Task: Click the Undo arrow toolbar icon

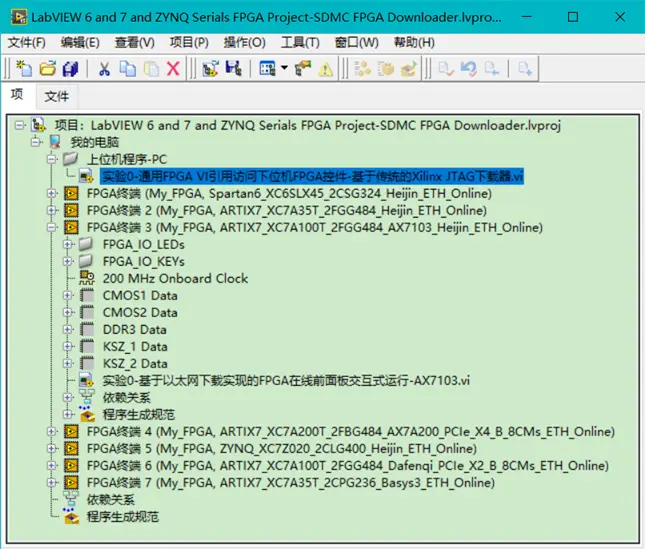Action: pyautogui.click(x=469, y=68)
